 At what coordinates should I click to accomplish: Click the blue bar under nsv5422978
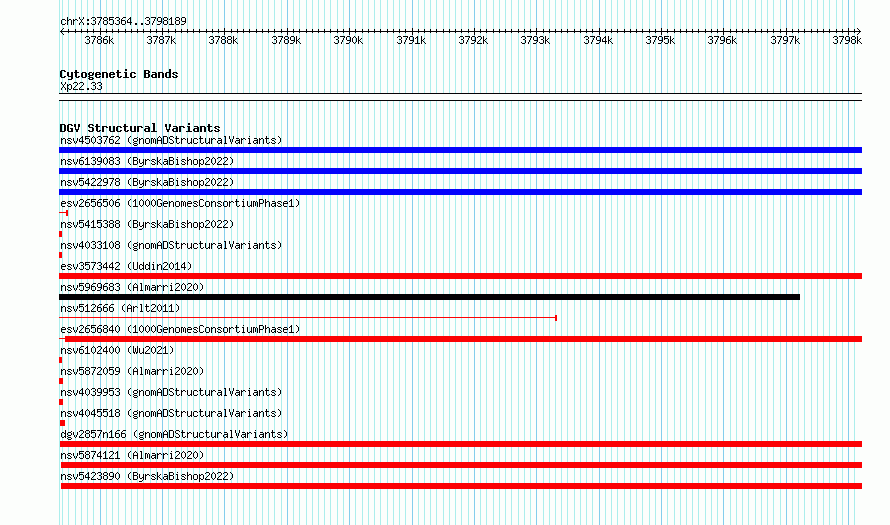[460, 192]
